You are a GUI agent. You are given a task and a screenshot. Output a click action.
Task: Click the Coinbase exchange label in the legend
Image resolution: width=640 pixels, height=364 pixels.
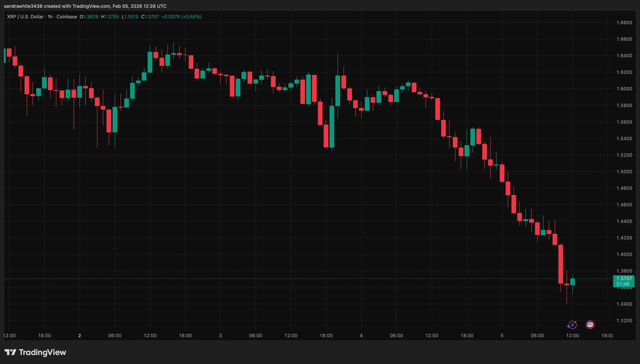tap(67, 17)
